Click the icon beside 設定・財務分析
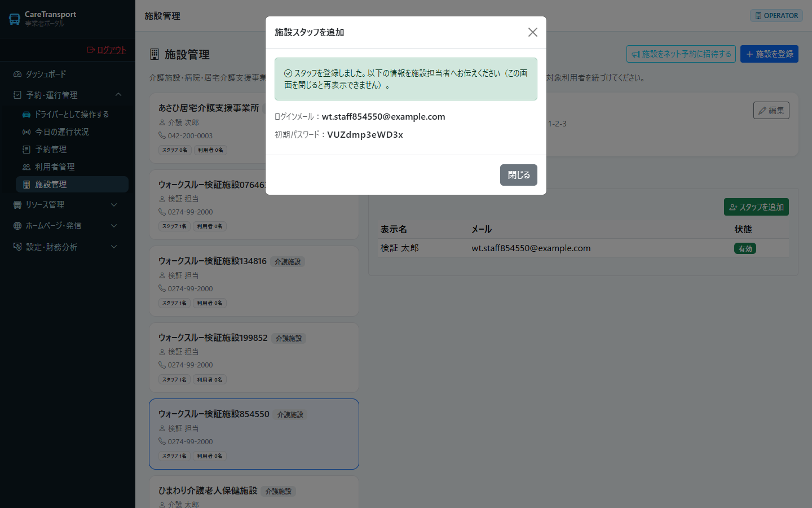Image resolution: width=812 pixels, height=508 pixels. [17, 247]
